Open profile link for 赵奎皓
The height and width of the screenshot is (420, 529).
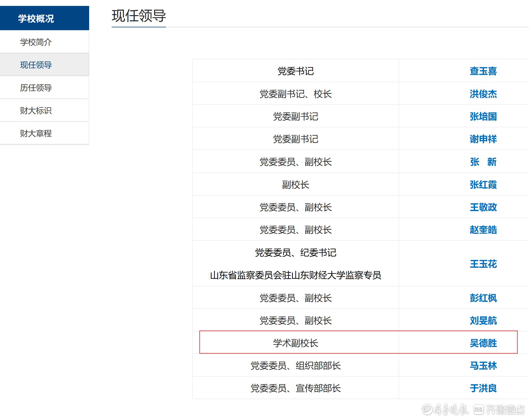[x=483, y=230]
